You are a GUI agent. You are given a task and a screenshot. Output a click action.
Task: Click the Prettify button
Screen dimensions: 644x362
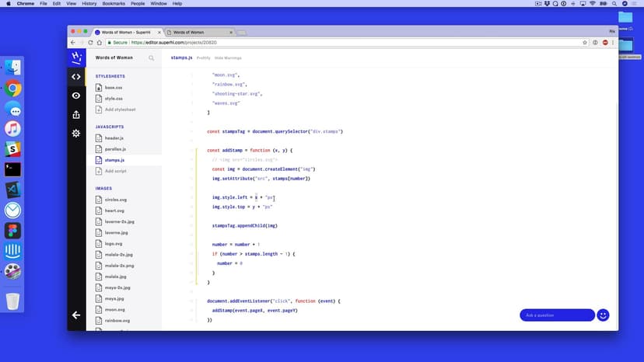click(x=204, y=57)
